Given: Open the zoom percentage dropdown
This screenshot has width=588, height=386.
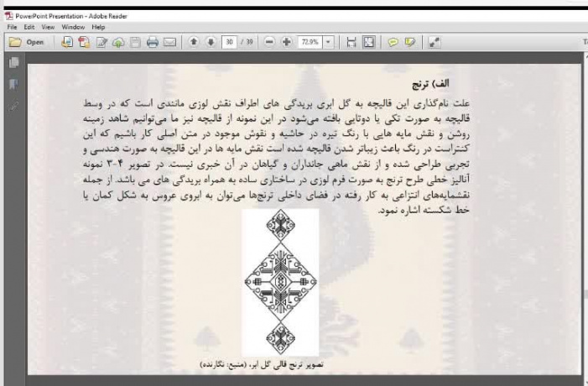Looking at the screenshot, I should [329, 41].
